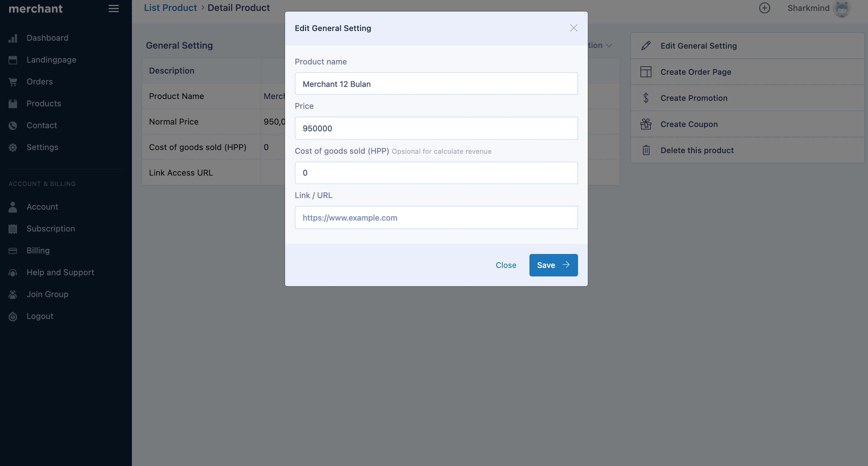Image resolution: width=868 pixels, height=466 pixels.
Task: Click the dollar sign Create Promotion icon
Action: (x=646, y=98)
